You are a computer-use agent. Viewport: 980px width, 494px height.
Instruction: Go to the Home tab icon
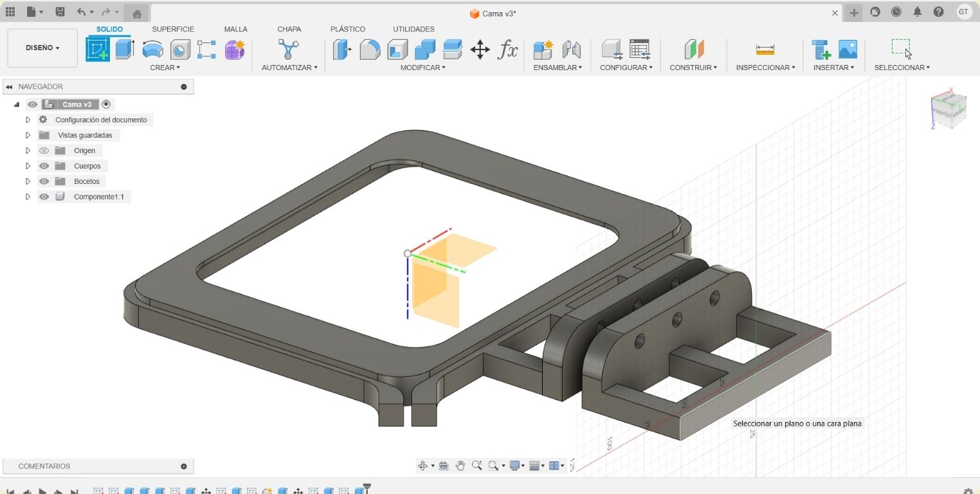click(x=136, y=14)
